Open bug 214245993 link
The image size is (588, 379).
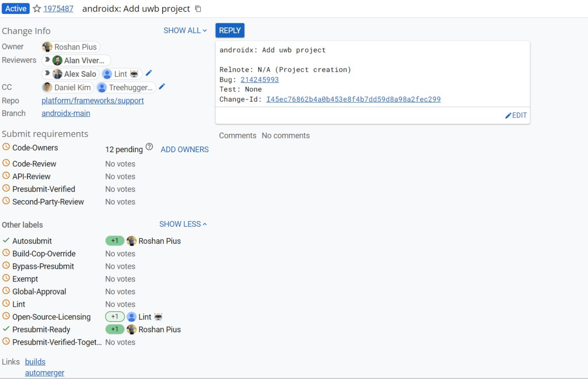260,80
